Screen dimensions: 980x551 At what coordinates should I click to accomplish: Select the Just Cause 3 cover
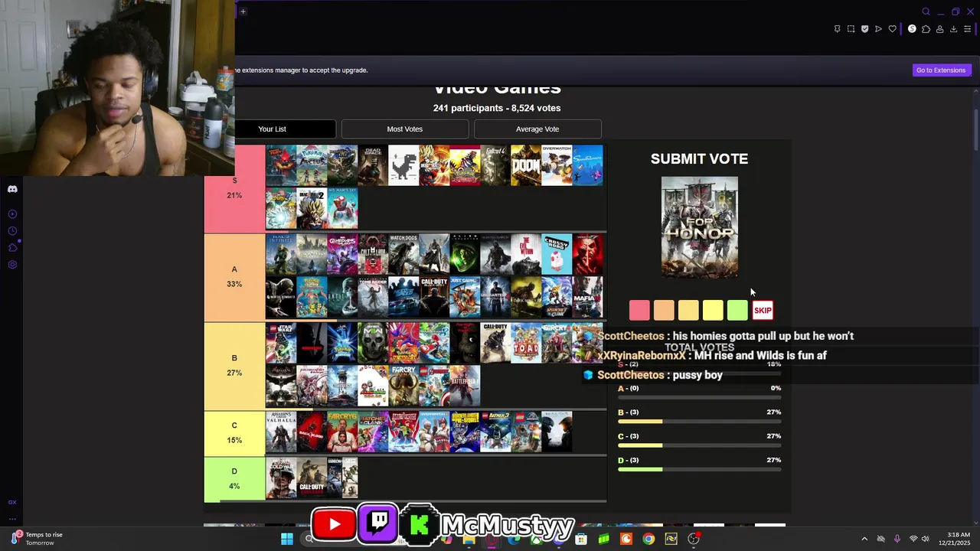[x=465, y=297]
